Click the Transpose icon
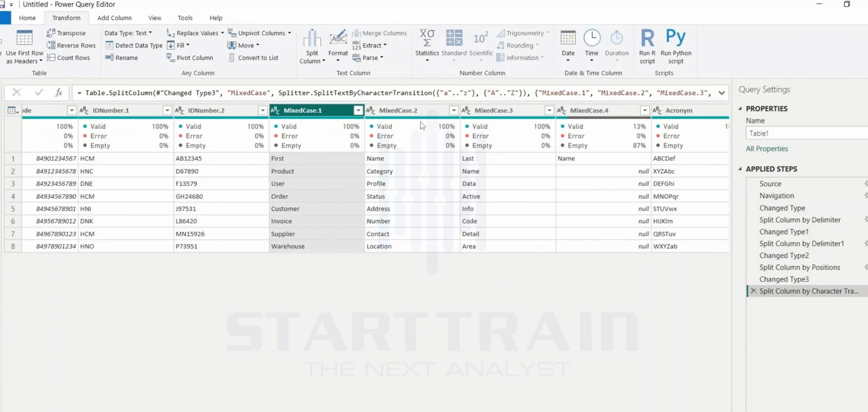868x412 pixels. click(x=51, y=33)
